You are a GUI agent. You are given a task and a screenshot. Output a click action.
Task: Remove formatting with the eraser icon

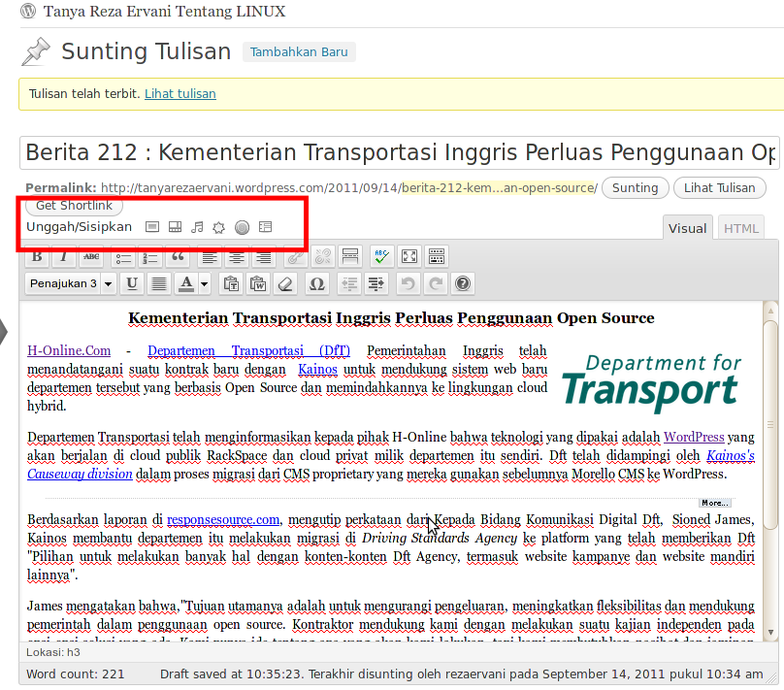pyautogui.click(x=285, y=283)
